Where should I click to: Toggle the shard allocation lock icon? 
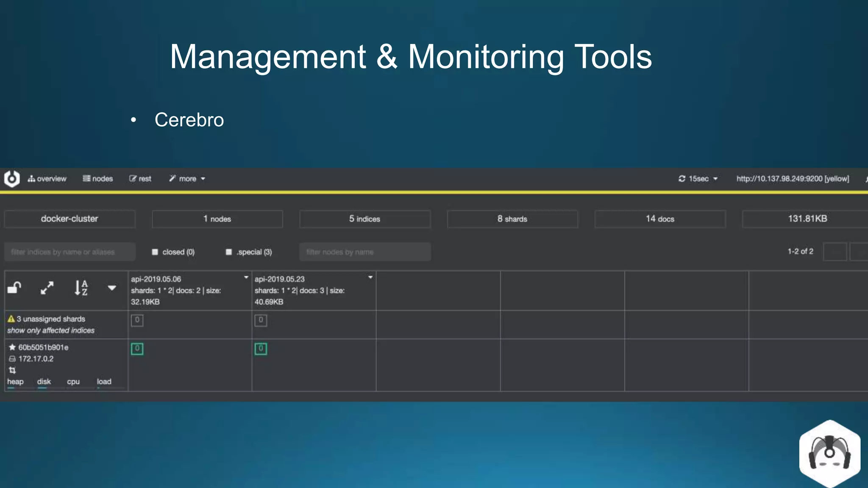point(14,288)
